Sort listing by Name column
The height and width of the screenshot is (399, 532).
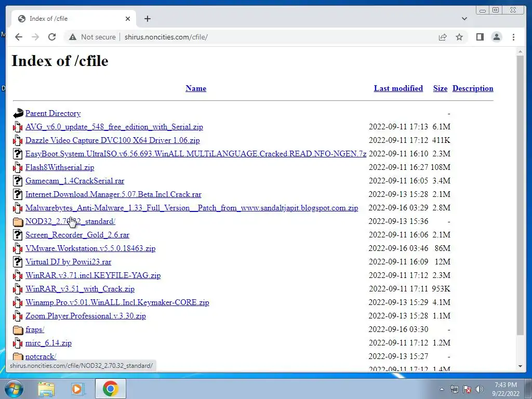click(196, 88)
